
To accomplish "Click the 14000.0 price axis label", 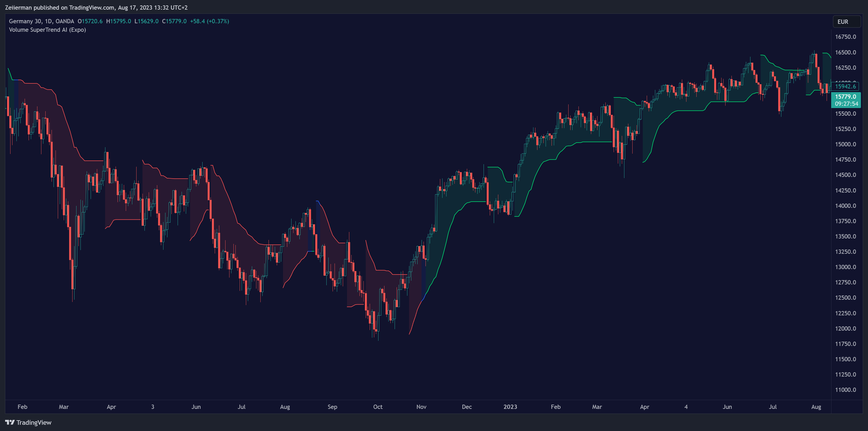I will (845, 206).
